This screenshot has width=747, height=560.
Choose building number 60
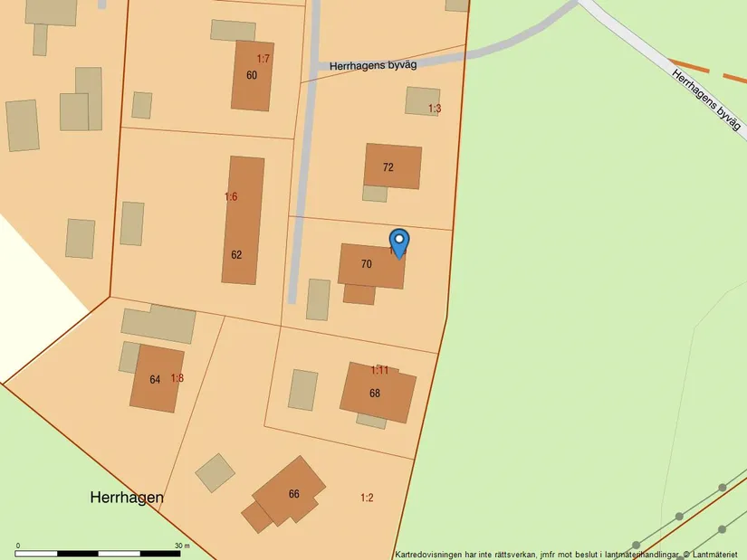click(x=251, y=75)
